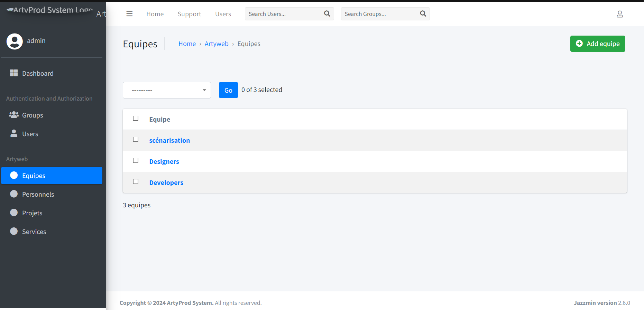The width and height of the screenshot is (644, 310).
Task: Click the Groups people icon
Action: coord(14,115)
